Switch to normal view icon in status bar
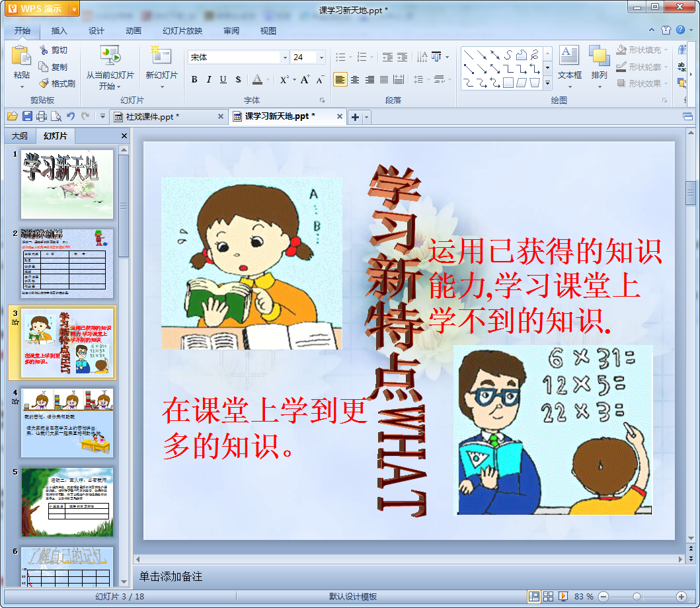The image size is (700, 608). (x=533, y=596)
